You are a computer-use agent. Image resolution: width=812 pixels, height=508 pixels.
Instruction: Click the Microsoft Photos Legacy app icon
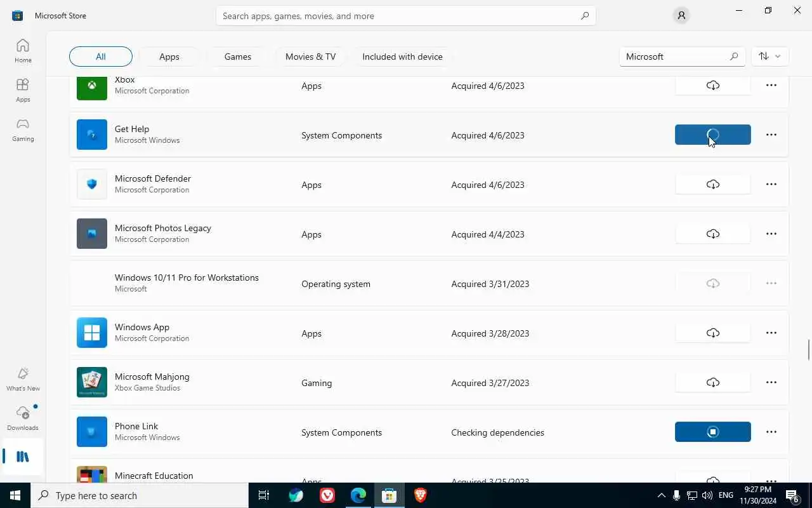[92, 234]
